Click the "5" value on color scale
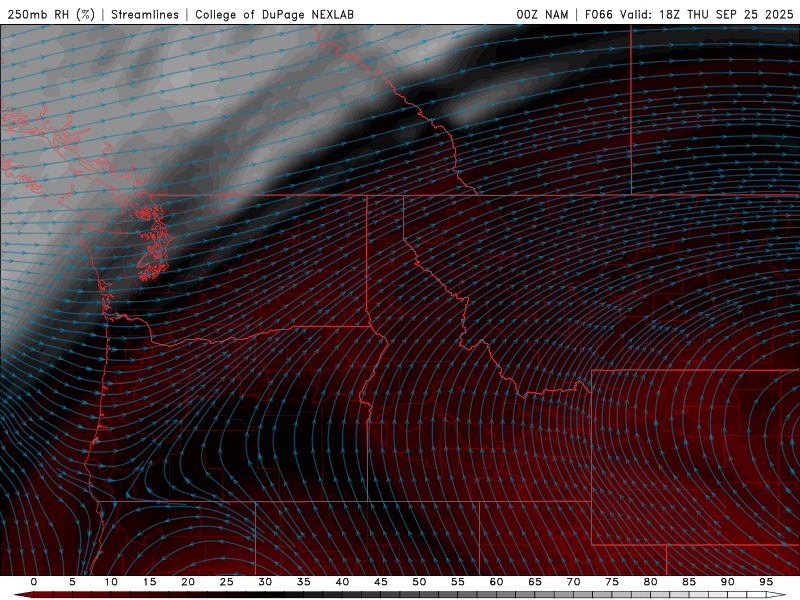Viewport: 800px width, 600px height. pos(72,582)
